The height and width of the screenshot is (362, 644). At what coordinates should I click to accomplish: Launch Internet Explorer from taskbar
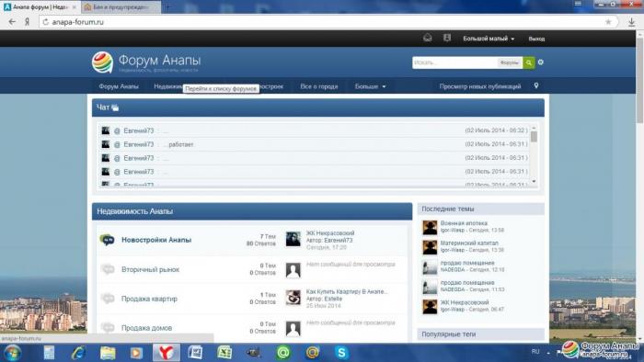[78, 353]
